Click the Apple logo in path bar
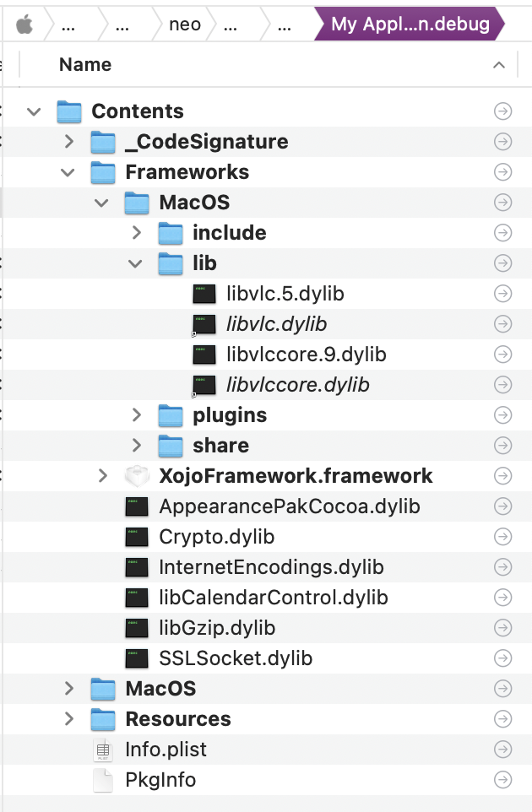The height and width of the screenshot is (812, 532). click(24, 24)
